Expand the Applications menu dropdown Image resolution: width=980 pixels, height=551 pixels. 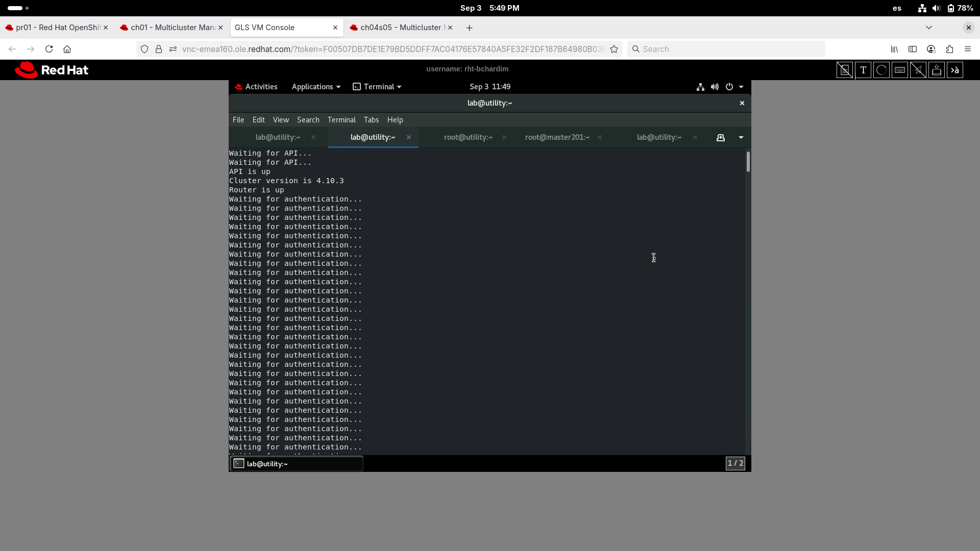[x=315, y=87]
